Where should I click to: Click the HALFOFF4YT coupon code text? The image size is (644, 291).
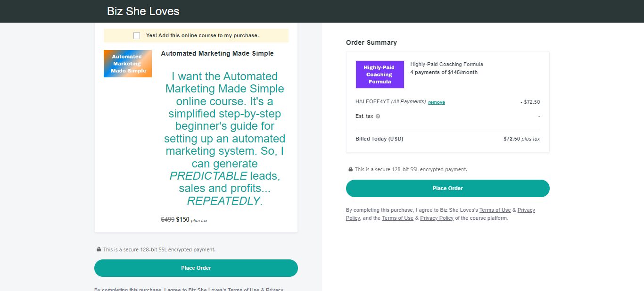pyautogui.click(x=372, y=102)
